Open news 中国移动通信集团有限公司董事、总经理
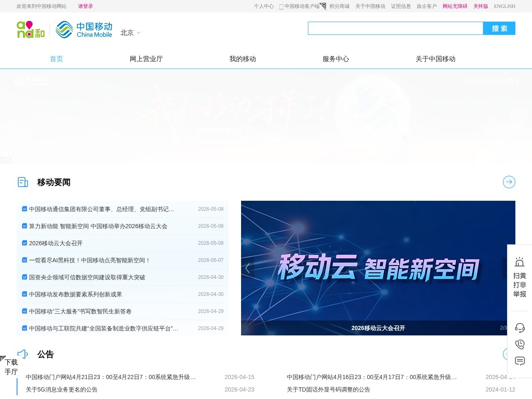Screen dimensions: 532x399 click(x=102, y=209)
